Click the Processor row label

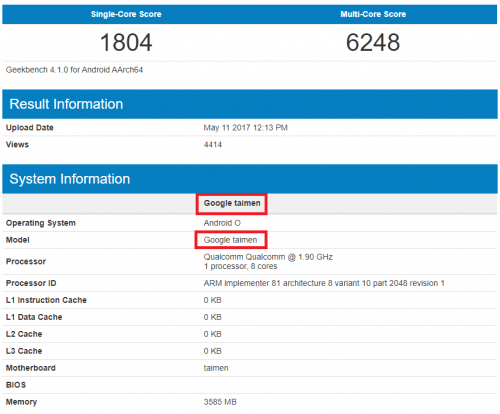click(x=26, y=261)
